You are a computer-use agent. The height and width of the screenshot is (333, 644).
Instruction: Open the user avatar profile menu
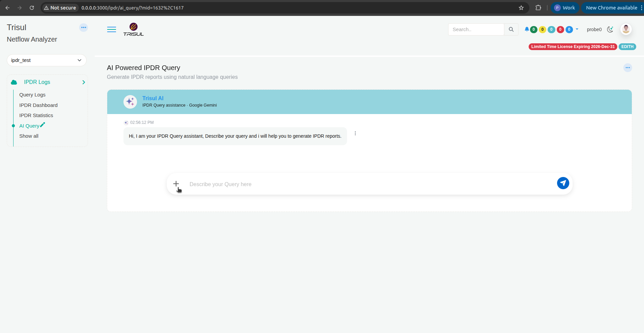[626, 29]
